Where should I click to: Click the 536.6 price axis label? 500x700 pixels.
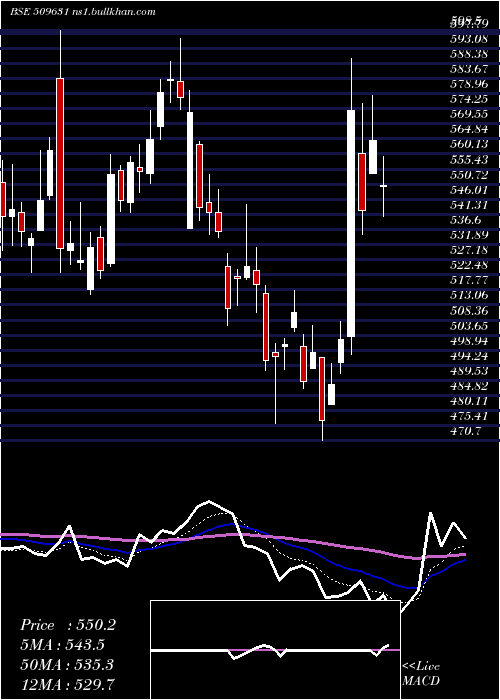(x=465, y=220)
